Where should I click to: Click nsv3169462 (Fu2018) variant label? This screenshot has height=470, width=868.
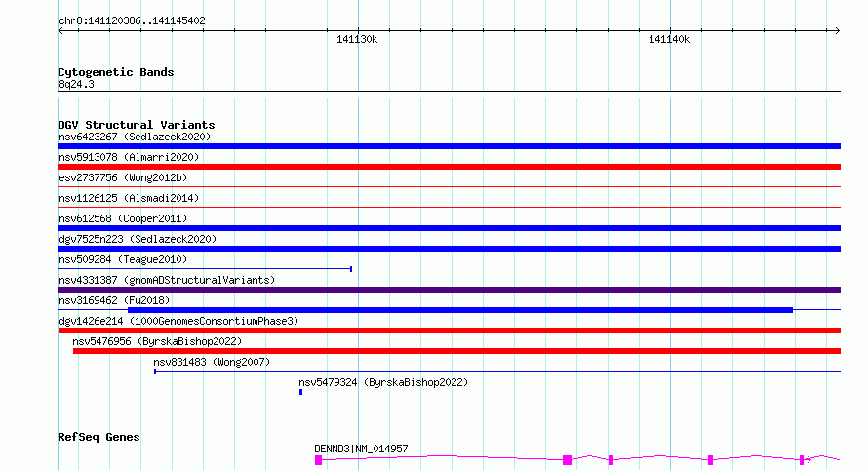click(x=114, y=300)
